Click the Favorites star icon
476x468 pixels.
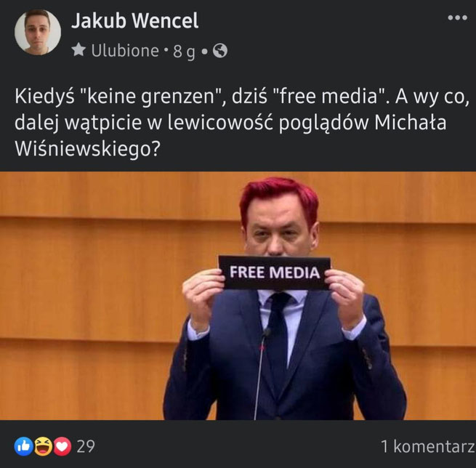(x=78, y=49)
